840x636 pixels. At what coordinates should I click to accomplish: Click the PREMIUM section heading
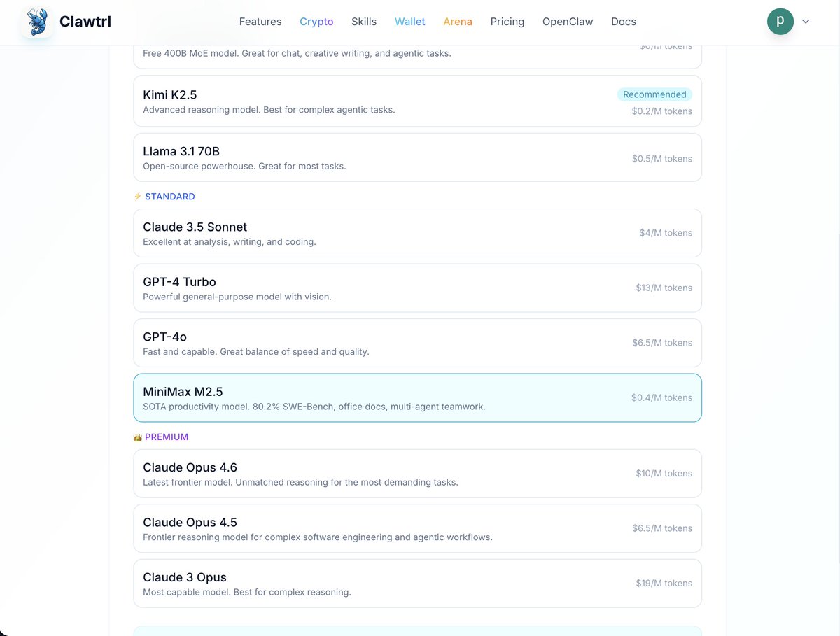click(x=167, y=437)
